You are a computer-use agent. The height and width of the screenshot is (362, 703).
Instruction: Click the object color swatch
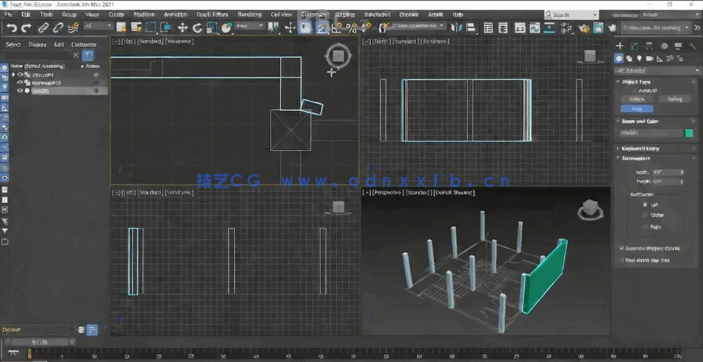coord(689,133)
